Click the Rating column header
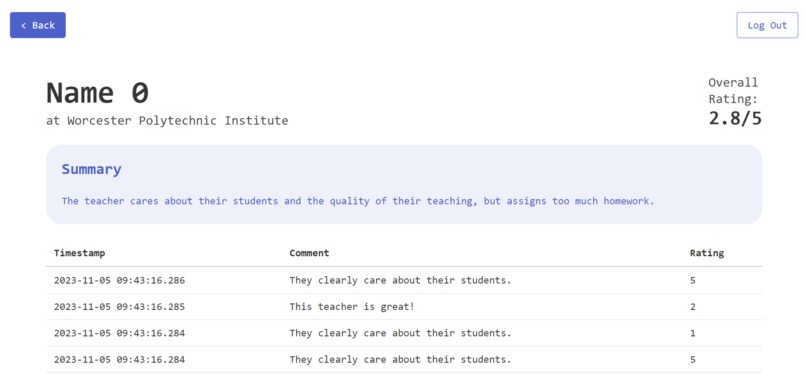806x374 pixels. tap(707, 253)
